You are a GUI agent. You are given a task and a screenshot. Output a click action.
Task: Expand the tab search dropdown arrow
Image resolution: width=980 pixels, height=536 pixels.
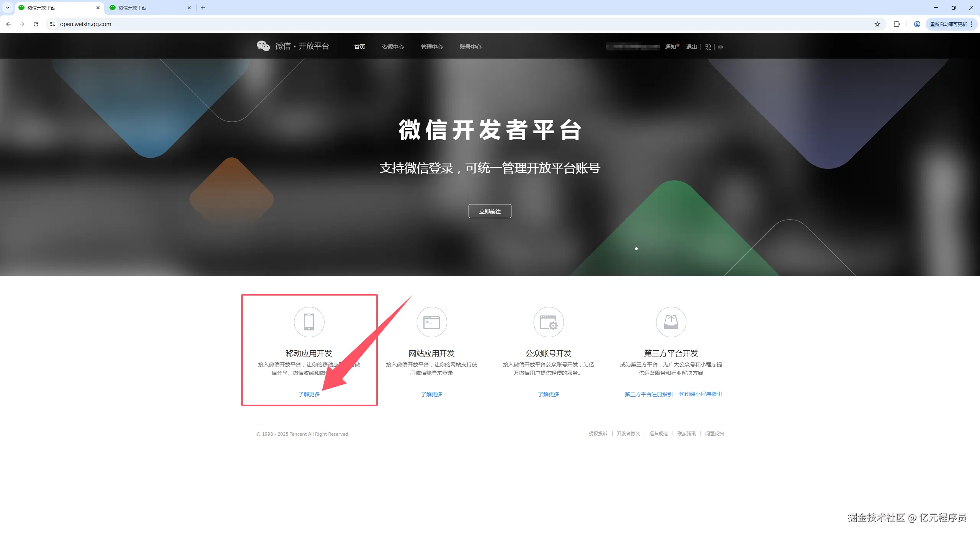tap(7, 8)
